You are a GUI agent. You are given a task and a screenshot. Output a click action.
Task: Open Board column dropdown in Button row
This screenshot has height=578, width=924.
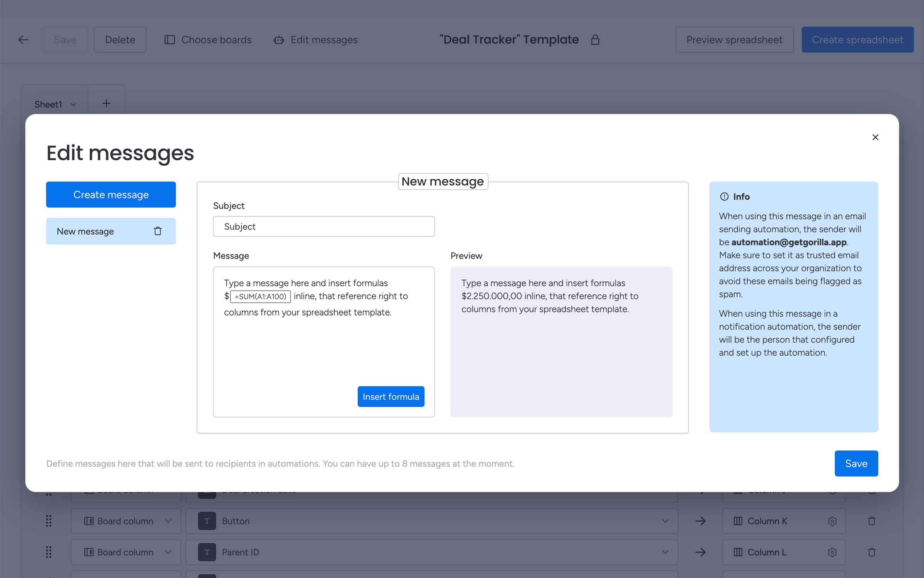click(x=126, y=521)
